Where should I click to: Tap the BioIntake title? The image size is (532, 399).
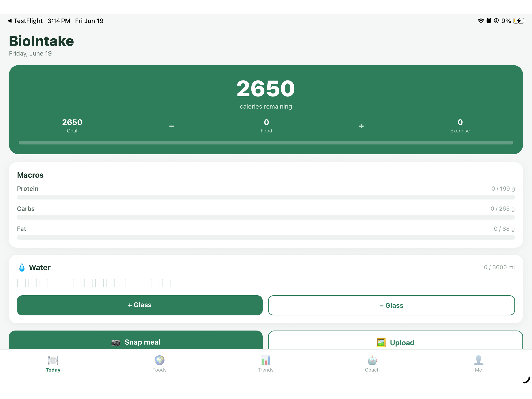[x=41, y=41]
